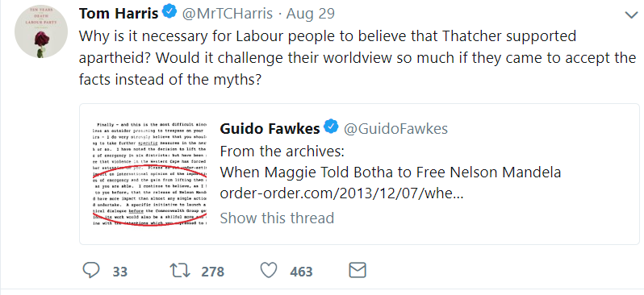
Task: Click Guido Fawkes verified badge
Action: 331,127
